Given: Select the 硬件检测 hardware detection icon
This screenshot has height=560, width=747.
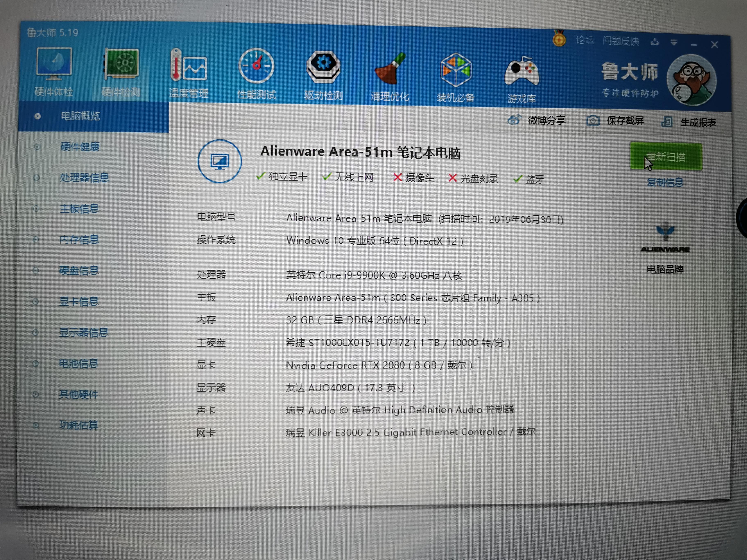Looking at the screenshot, I should 121,64.
